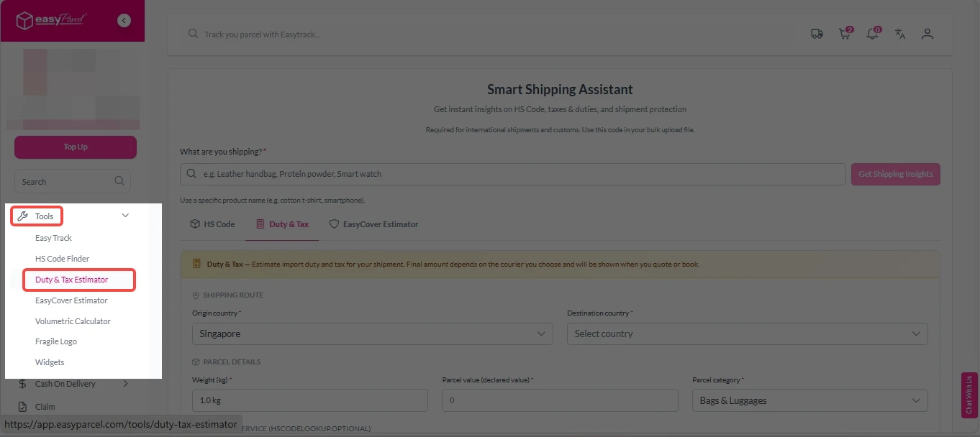Open the Chat With Us widget

click(969, 395)
